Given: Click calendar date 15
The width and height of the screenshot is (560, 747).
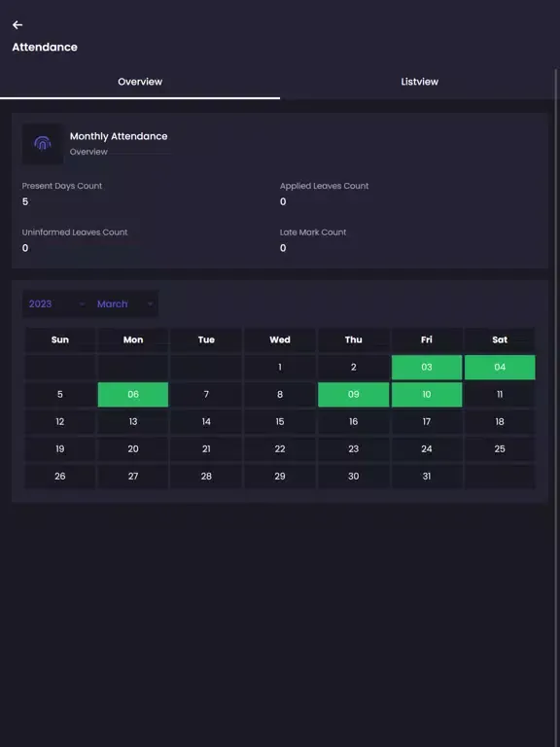Looking at the screenshot, I should tap(280, 421).
